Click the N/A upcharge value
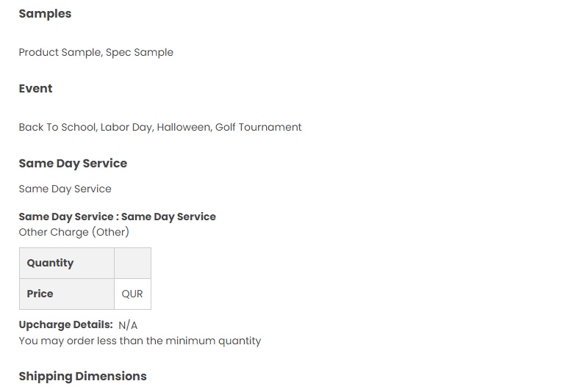The height and width of the screenshot is (392, 563). pyautogui.click(x=128, y=325)
